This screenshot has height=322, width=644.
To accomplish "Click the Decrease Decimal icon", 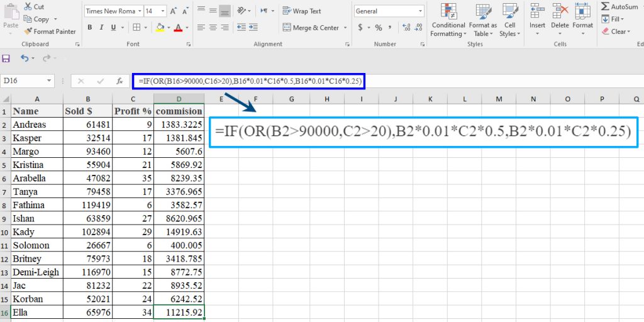I will click(x=418, y=28).
